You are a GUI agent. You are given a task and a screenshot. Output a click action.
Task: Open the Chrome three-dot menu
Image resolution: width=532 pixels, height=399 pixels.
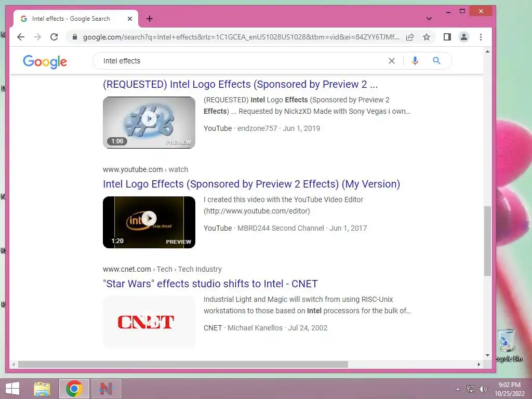[481, 37]
